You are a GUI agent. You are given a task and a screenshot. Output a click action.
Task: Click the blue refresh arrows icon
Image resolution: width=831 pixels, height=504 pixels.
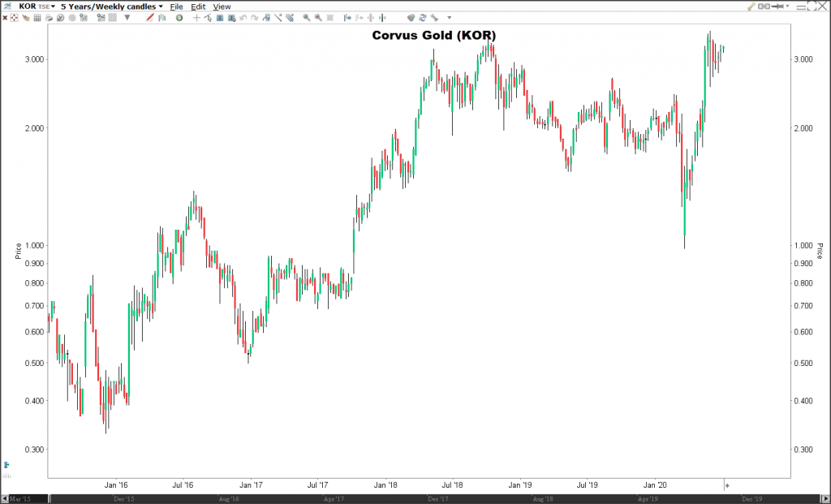(x=422, y=18)
